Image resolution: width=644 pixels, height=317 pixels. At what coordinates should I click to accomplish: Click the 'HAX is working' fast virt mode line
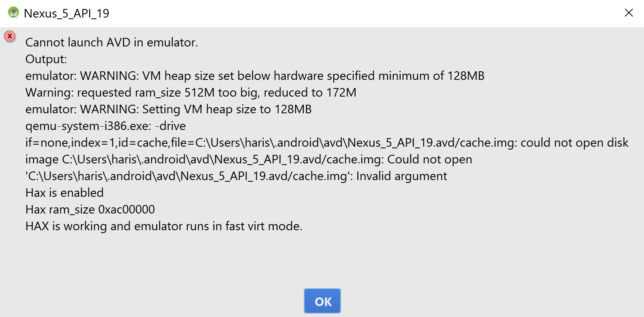coord(164,226)
